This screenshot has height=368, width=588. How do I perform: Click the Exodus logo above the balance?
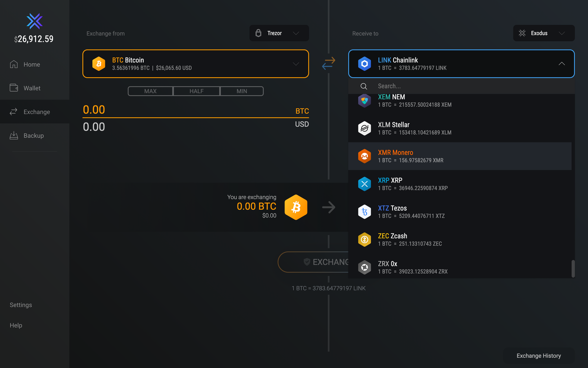pyautogui.click(x=34, y=21)
